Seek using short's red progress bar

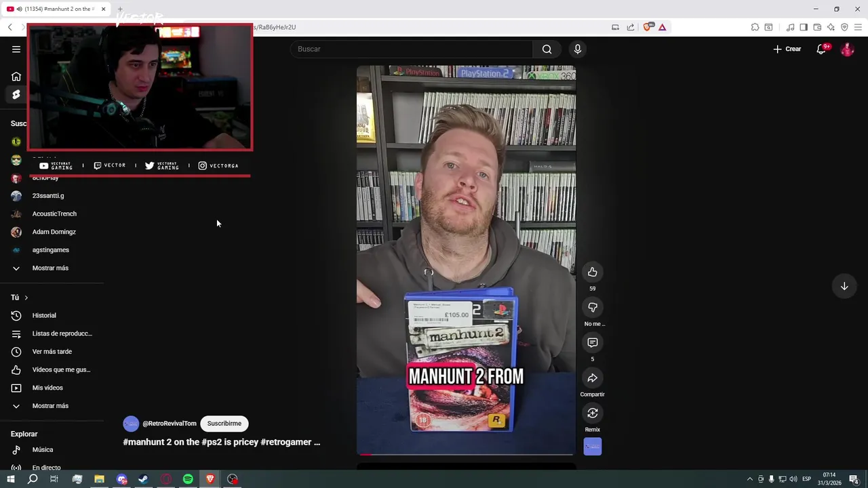tap(466, 453)
